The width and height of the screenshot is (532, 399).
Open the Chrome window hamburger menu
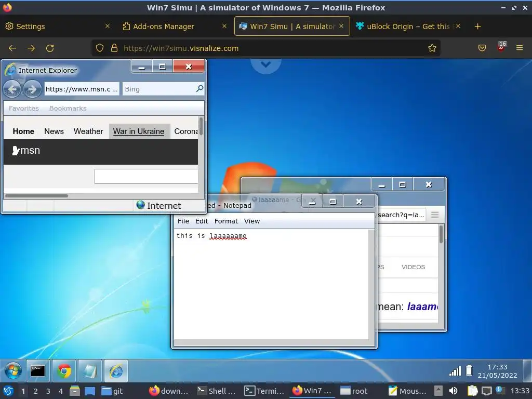pyautogui.click(x=435, y=215)
